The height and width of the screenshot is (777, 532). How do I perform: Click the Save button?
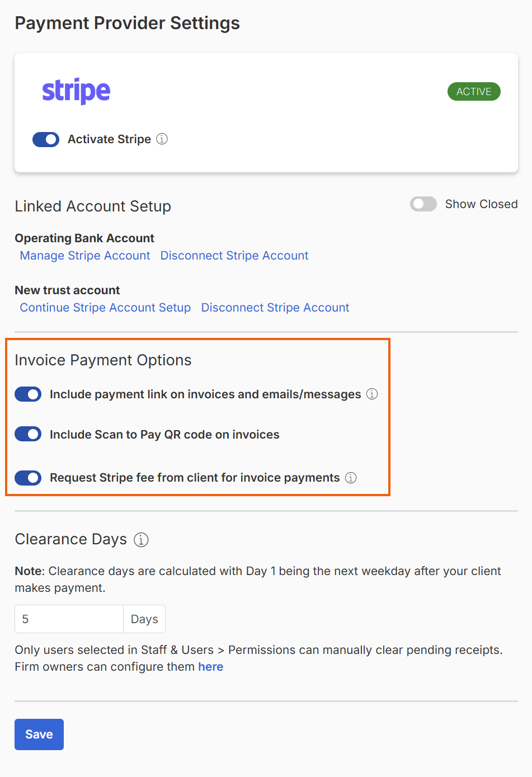[39, 734]
